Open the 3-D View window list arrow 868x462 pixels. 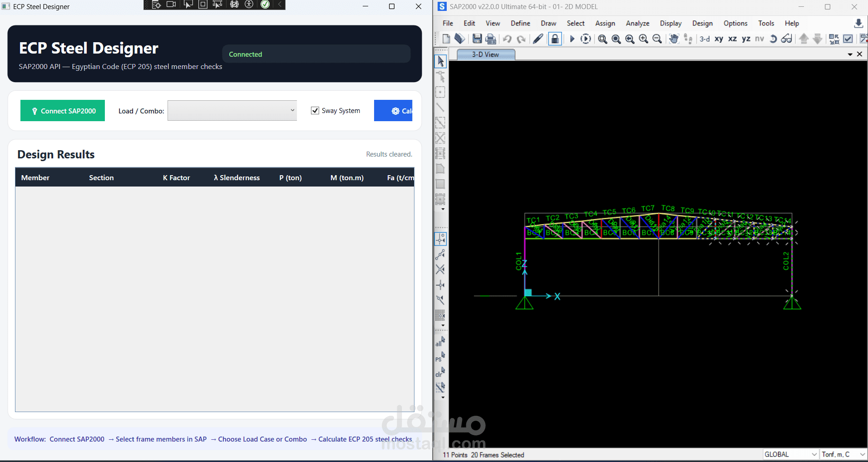850,54
